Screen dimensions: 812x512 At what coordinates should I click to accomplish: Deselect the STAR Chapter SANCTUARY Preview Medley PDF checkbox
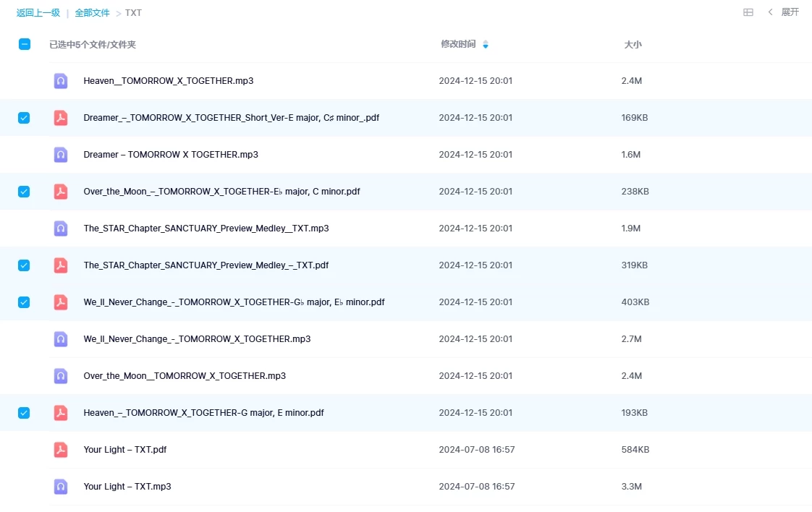click(24, 265)
